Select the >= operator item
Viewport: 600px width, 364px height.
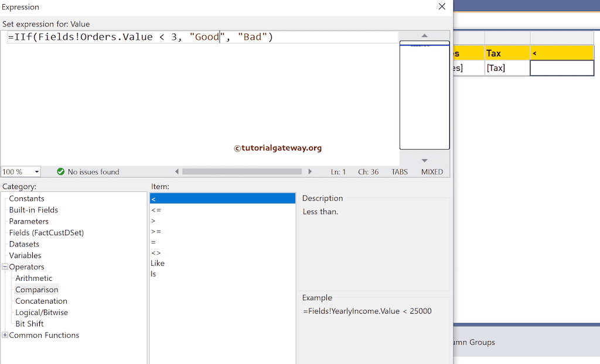pos(223,231)
